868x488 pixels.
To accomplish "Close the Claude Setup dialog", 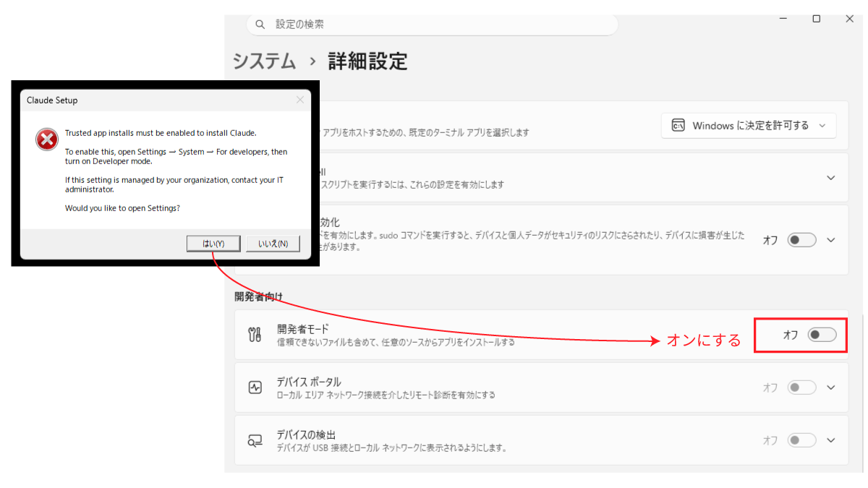I will 300,100.
